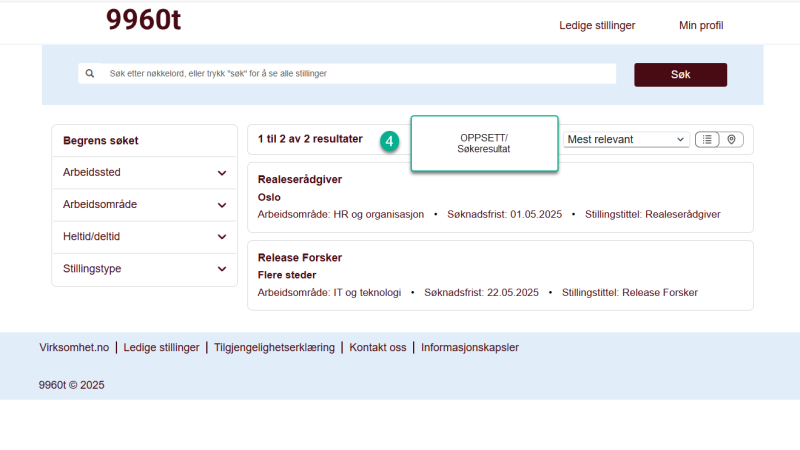Click the Søk button

click(x=681, y=74)
